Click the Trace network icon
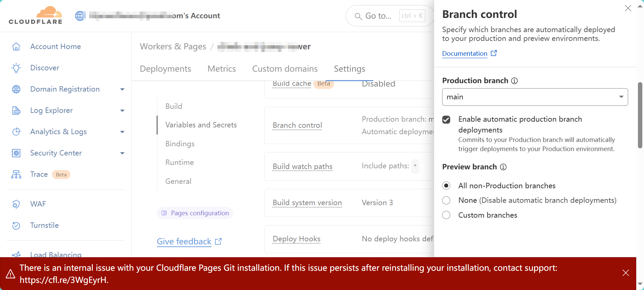The image size is (644, 290). click(16, 174)
